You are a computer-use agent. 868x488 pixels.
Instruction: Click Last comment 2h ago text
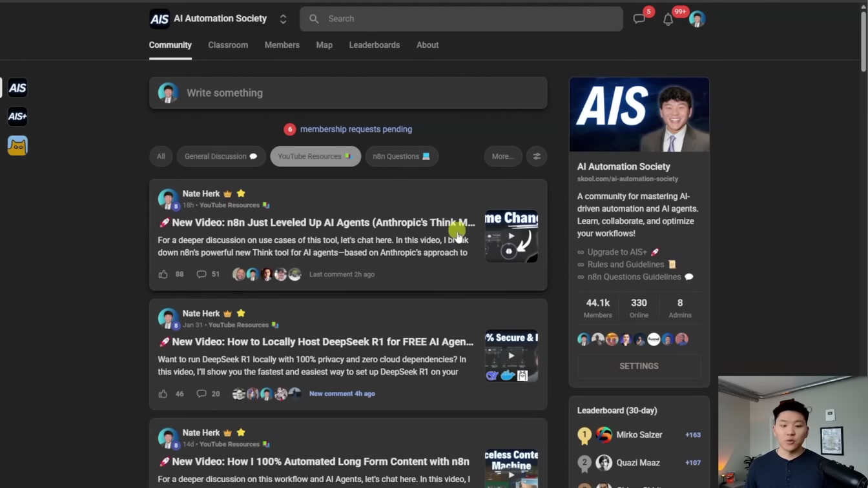(342, 274)
